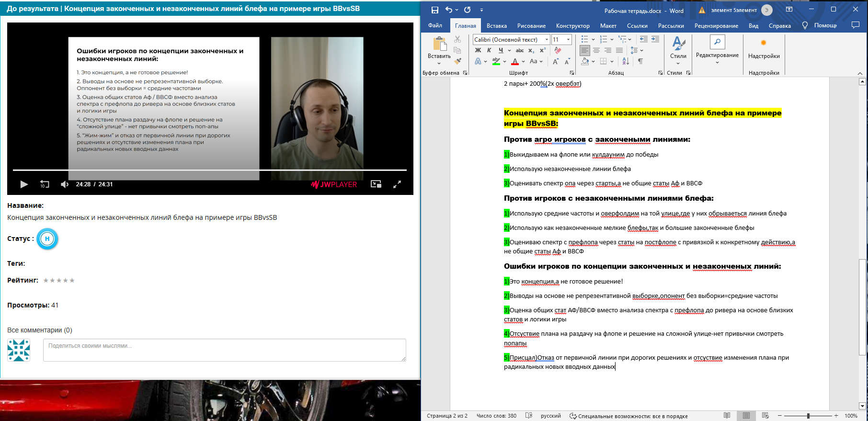The width and height of the screenshot is (868, 421).
Task: Open Font dialog launcher in Шрифт group
Action: click(x=572, y=73)
